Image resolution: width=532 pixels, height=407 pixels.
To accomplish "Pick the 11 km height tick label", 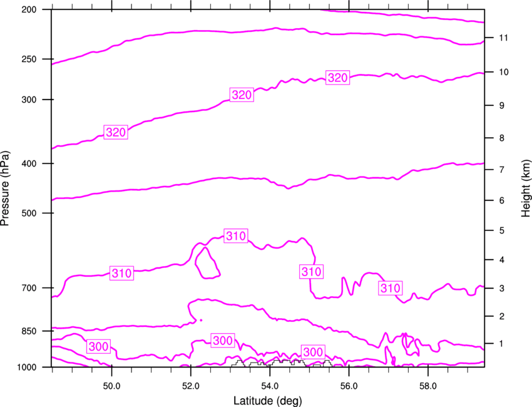I will pos(504,38).
